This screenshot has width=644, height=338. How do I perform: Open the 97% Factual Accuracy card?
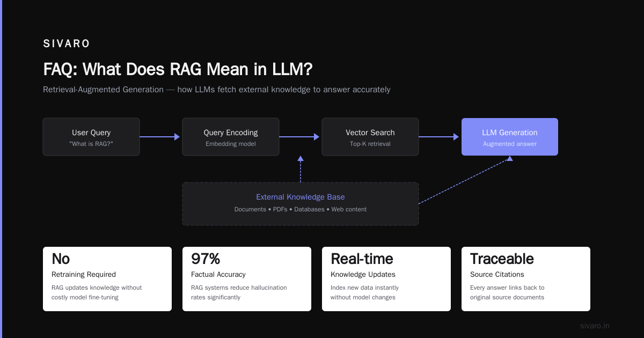[247, 279]
